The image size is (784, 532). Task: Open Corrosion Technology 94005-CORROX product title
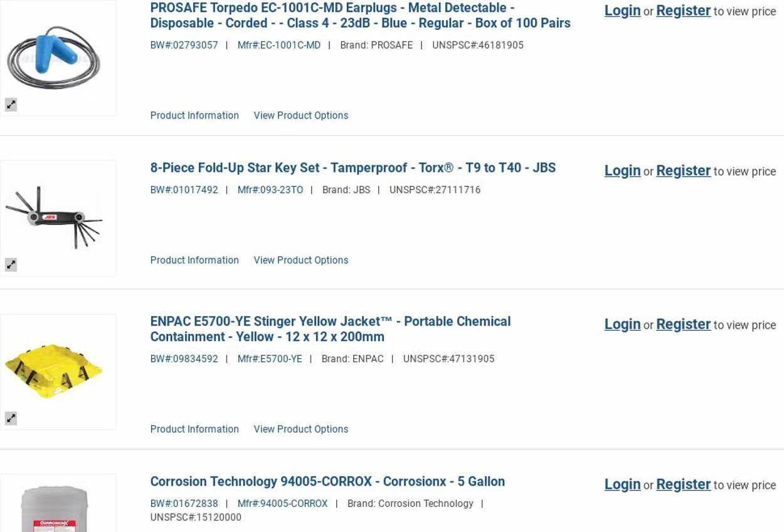327,482
